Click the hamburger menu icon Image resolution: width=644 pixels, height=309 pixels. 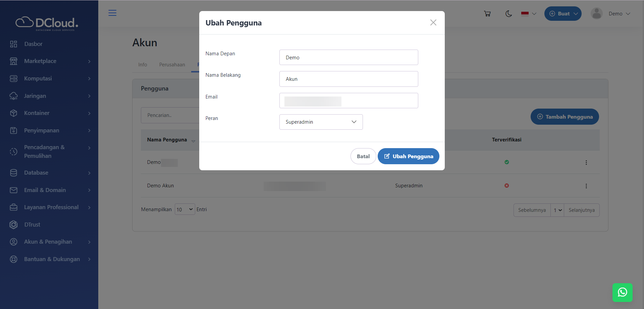112,13
